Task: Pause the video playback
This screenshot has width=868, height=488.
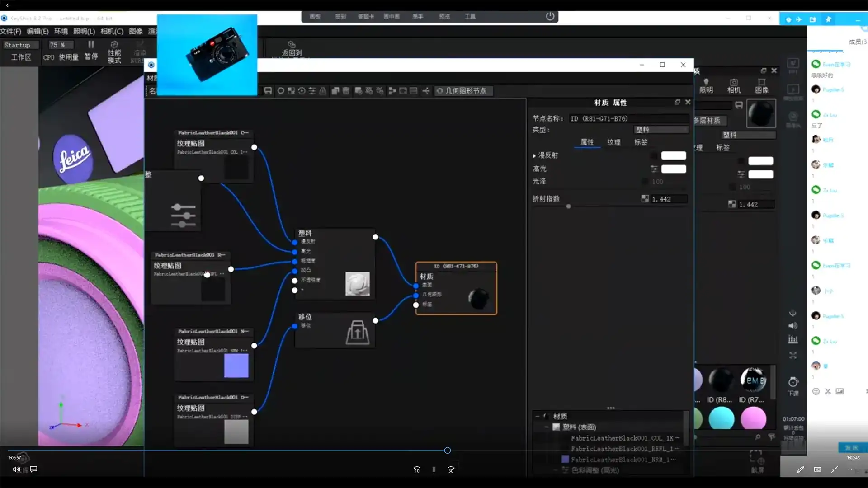Action: [434, 469]
